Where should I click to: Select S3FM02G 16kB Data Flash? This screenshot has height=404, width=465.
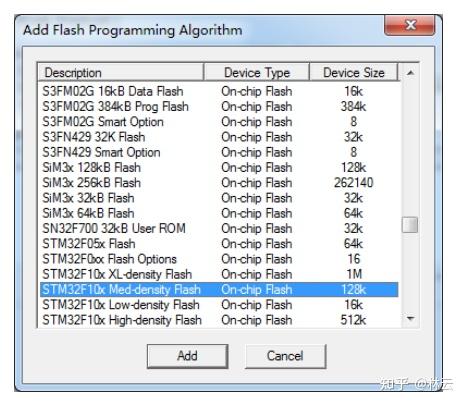click(x=219, y=91)
